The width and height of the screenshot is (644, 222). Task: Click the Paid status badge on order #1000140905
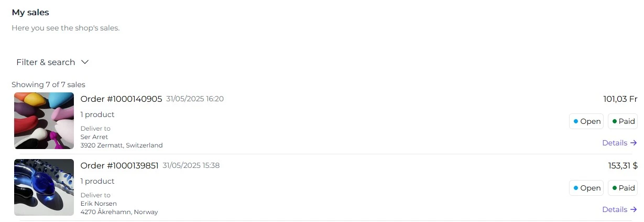pos(623,121)
